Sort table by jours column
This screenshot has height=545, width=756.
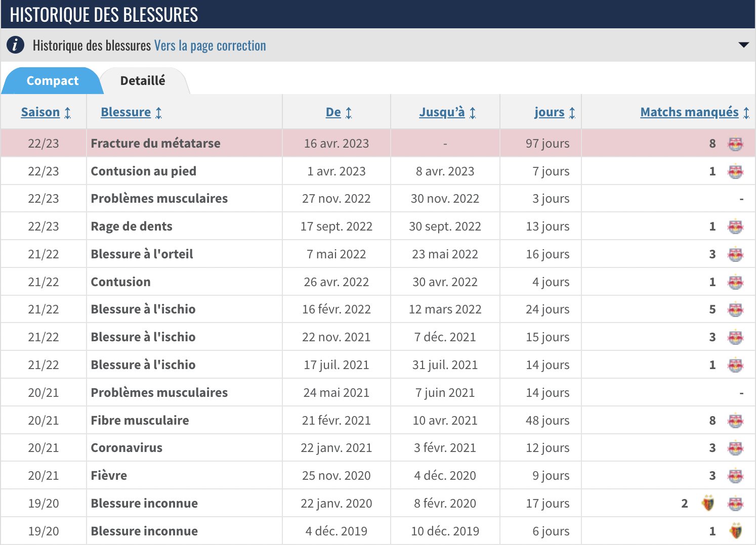[x=549, y=112]
